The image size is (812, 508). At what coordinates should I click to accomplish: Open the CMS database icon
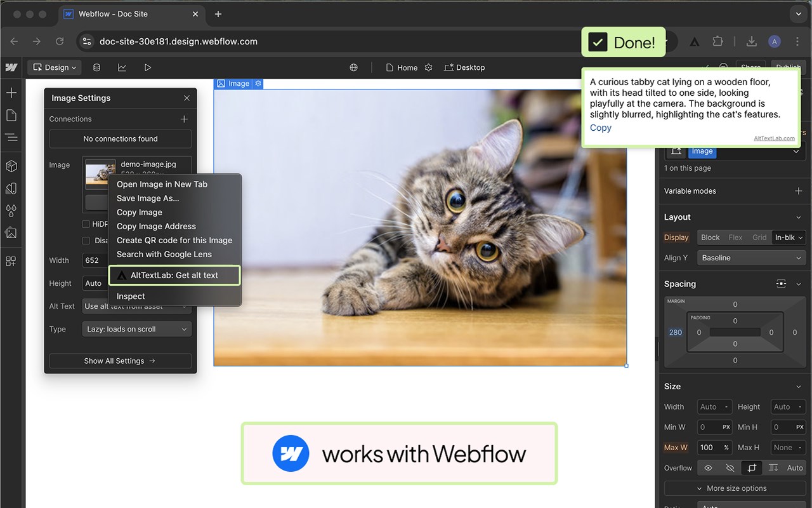click(96, 67)
